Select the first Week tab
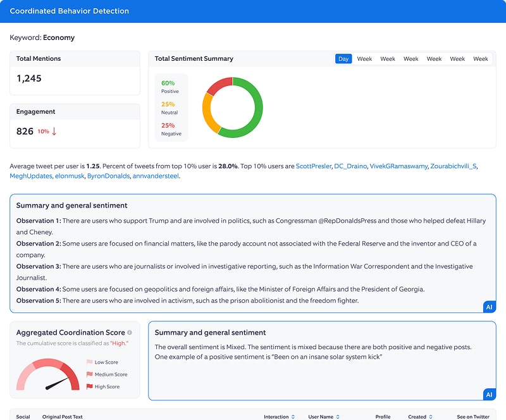 pyautogui.click(x=364, y=59)
